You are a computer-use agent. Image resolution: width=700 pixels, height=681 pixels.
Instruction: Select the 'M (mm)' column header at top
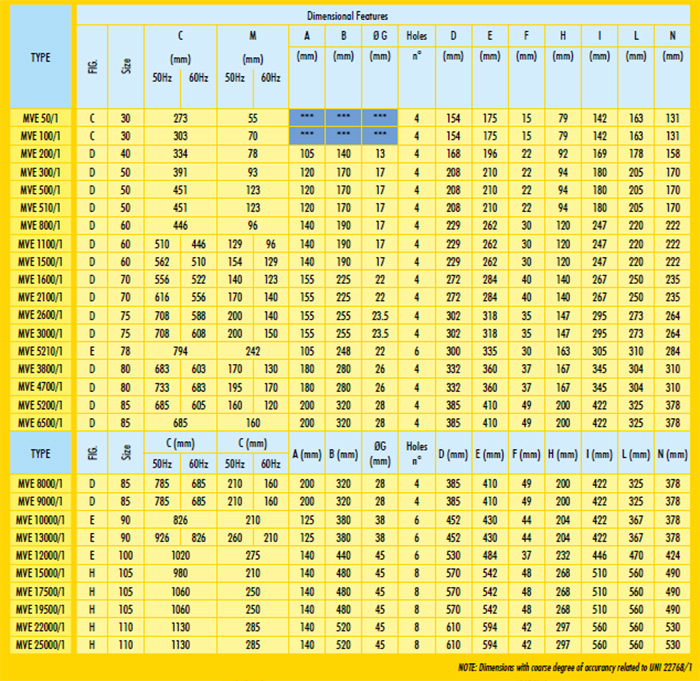(253, 47)
